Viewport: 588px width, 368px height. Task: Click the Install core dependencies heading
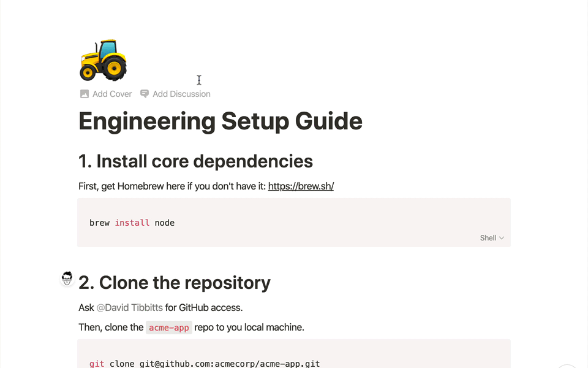pos(195,161)
